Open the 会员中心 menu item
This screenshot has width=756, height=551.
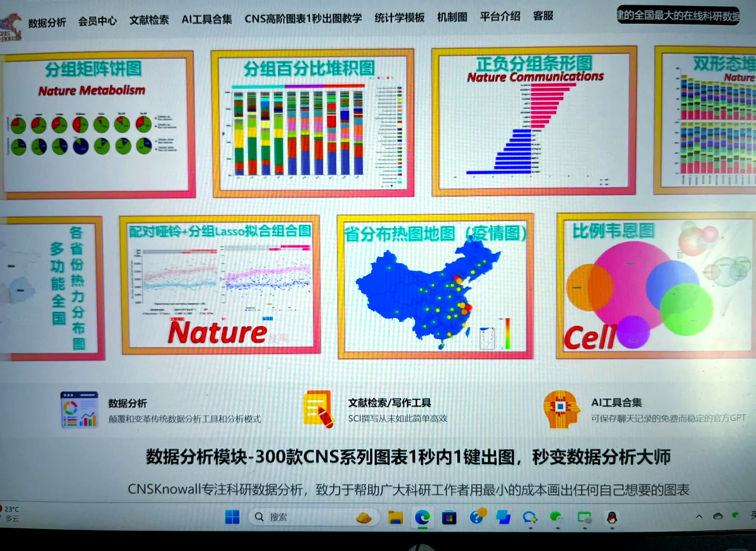point(98,21)
